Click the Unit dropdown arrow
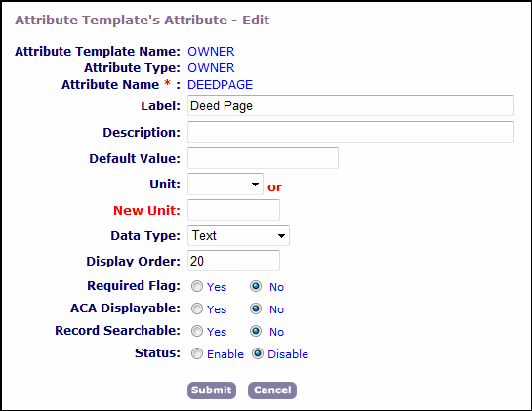Viewport: 532px width, 411px height. click(x=255, y=185)
